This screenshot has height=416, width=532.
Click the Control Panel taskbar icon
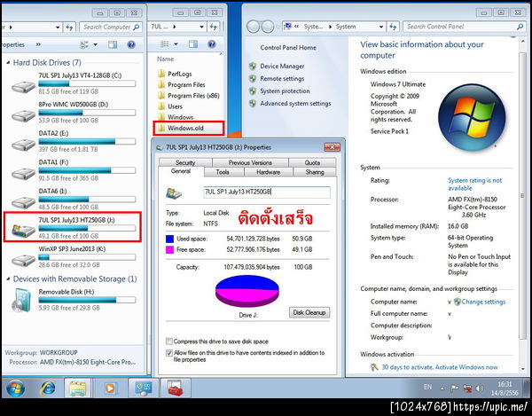(144, 389)
